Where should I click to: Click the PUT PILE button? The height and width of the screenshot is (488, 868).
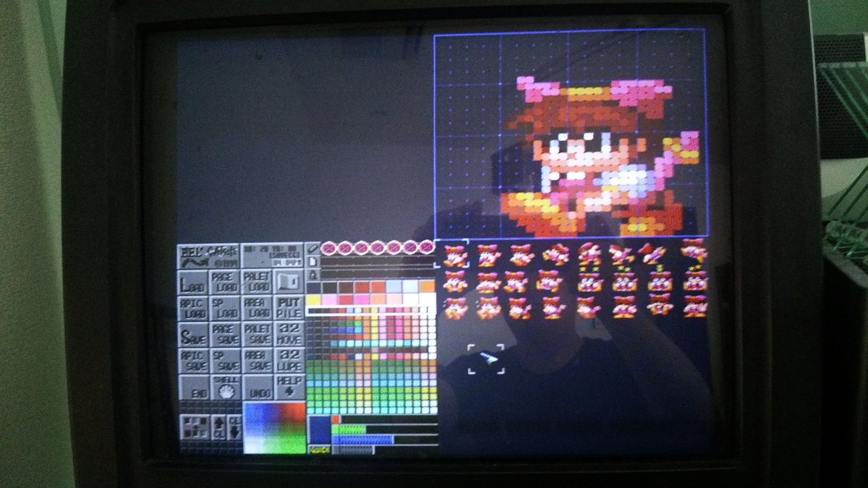point(289,309)
